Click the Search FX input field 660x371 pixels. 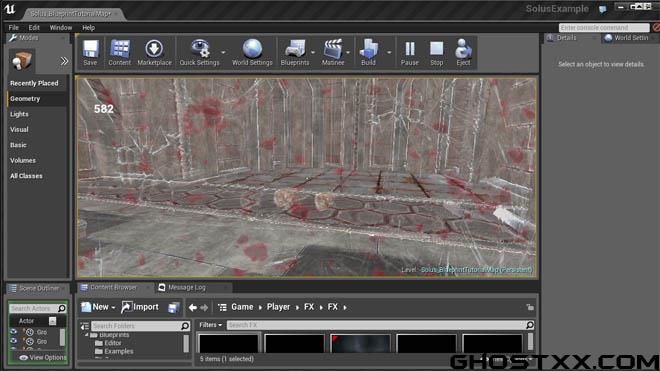(x=376, y=325)
